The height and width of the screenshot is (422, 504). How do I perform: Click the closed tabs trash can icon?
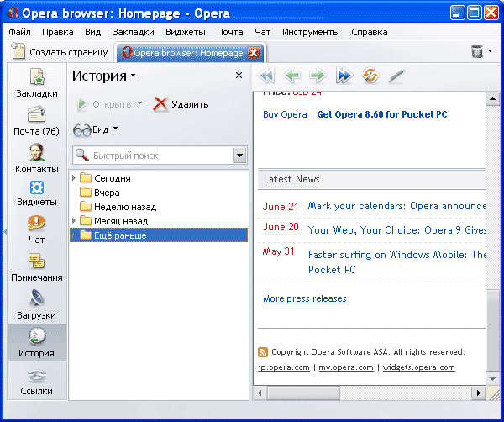(477, 51)
